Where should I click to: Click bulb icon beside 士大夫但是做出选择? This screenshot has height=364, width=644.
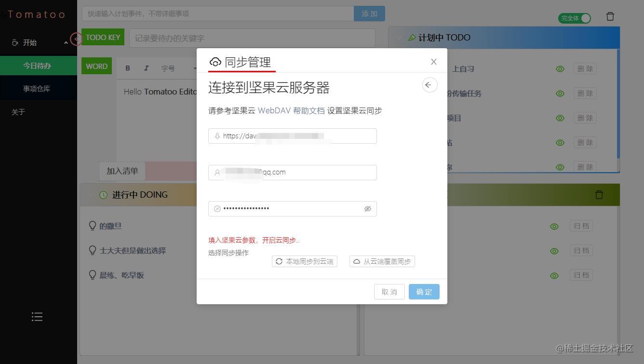point(93,250)
